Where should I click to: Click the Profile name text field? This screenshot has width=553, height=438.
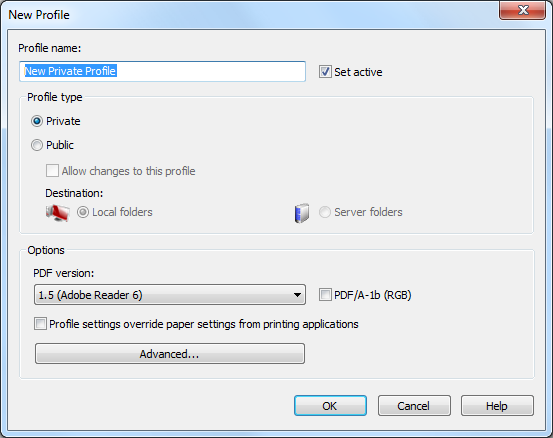(x=162, y=71)
